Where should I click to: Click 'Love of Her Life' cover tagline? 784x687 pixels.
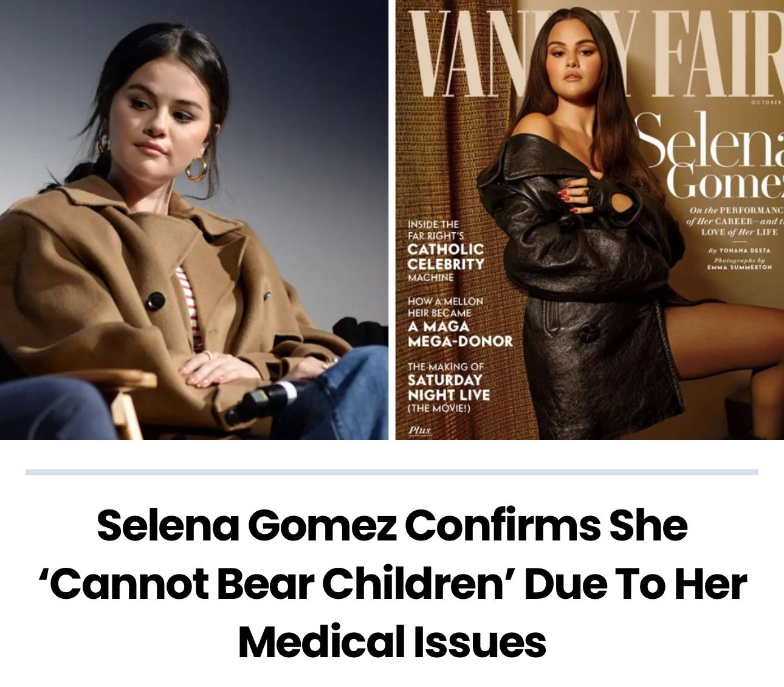(739, 232)
